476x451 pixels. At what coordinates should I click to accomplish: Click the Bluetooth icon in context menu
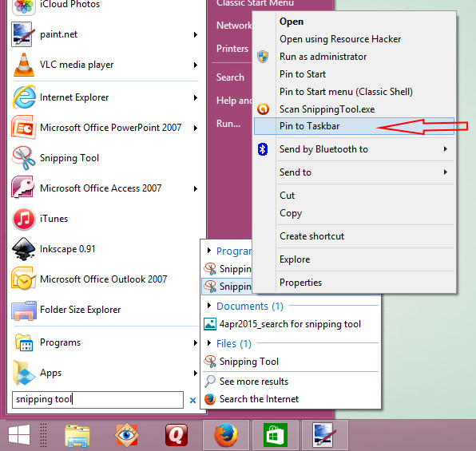point(263,149)
